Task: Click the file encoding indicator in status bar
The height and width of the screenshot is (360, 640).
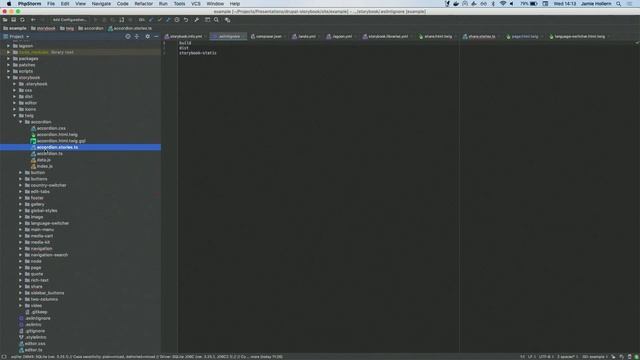Action: pos(545,357)
